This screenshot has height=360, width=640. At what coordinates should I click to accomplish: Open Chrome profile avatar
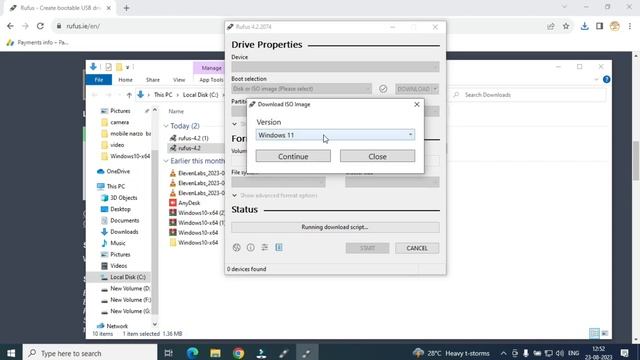coord(615,26)
